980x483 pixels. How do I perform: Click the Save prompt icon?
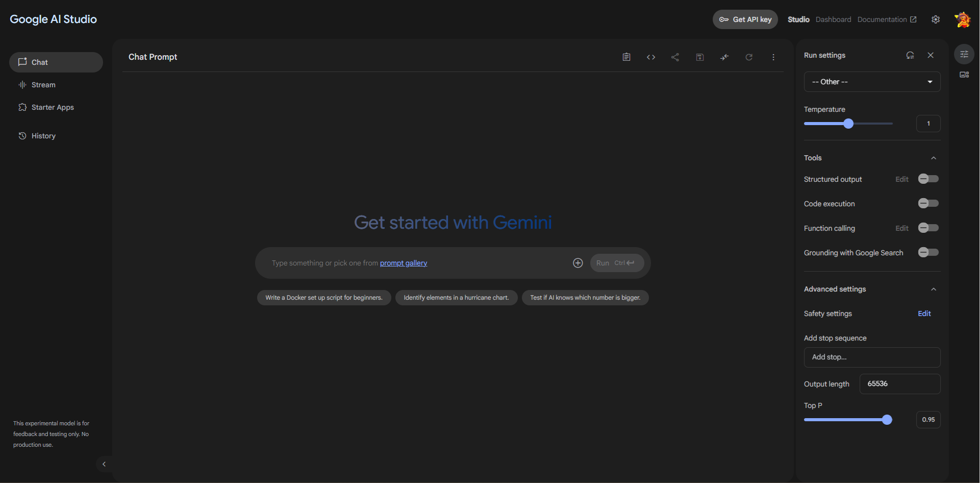[699, 57]
